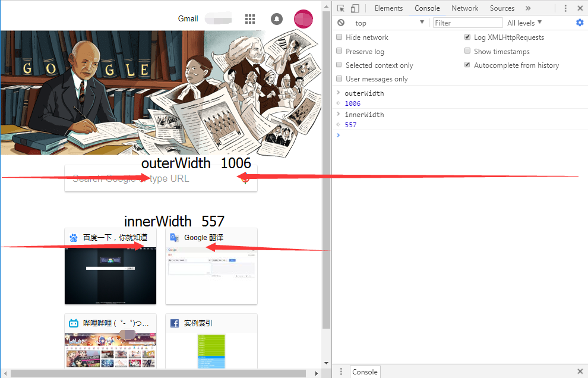The height and width of the screenshot is (378, 588).
Task: Click the console prompt input line
Action: (464, 135)
